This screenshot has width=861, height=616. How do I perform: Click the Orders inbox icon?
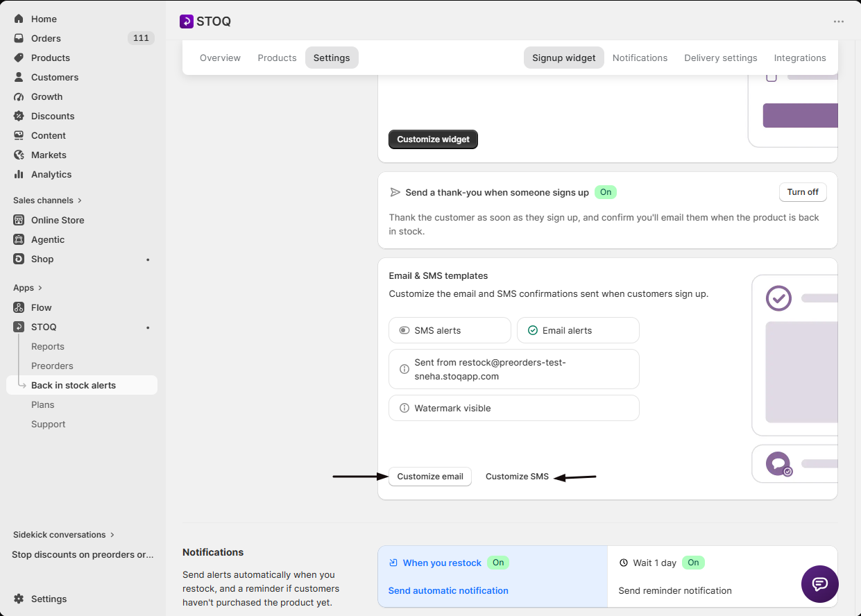[19, 38]
